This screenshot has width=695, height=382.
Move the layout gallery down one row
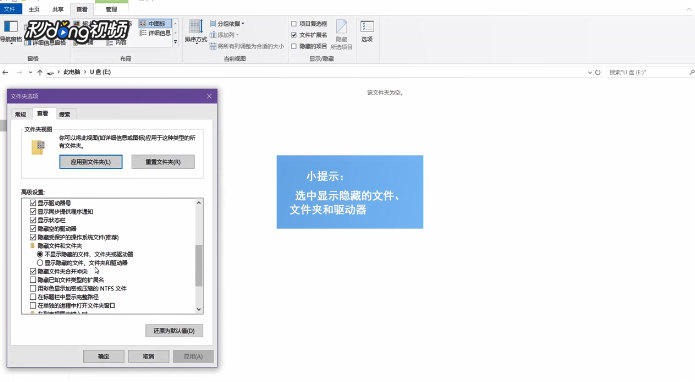pos(176,33)
